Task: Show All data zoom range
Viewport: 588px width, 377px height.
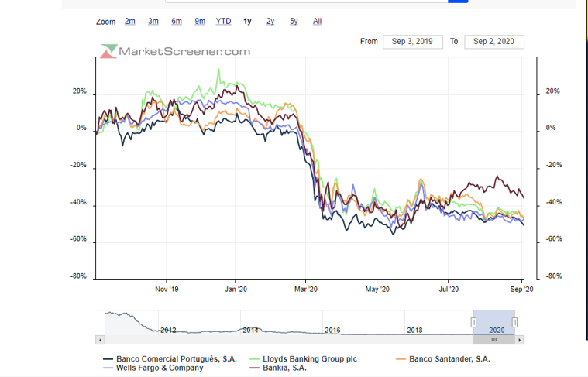Action: (x=318, y=22)
